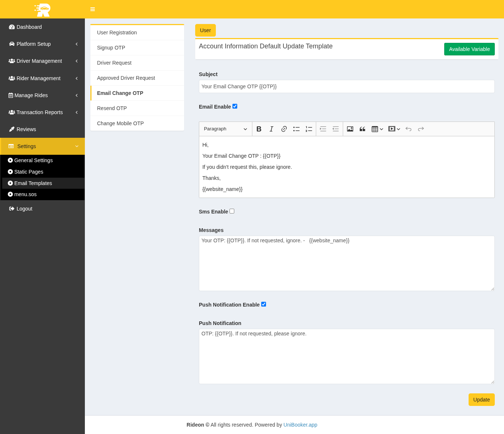Open the Paragraph style dropdown
The image size is (504, 434).
(x=225, y=129)
